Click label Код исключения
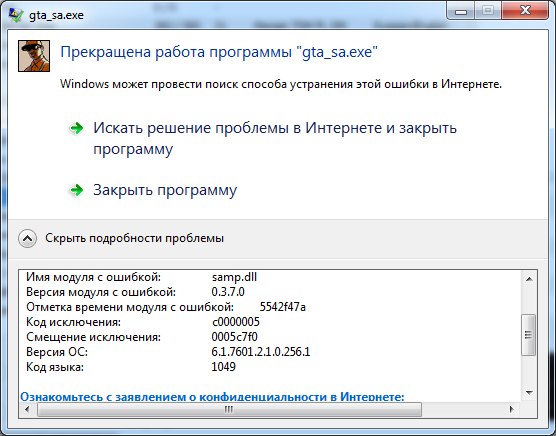556x436 pixels. [73, 322]
